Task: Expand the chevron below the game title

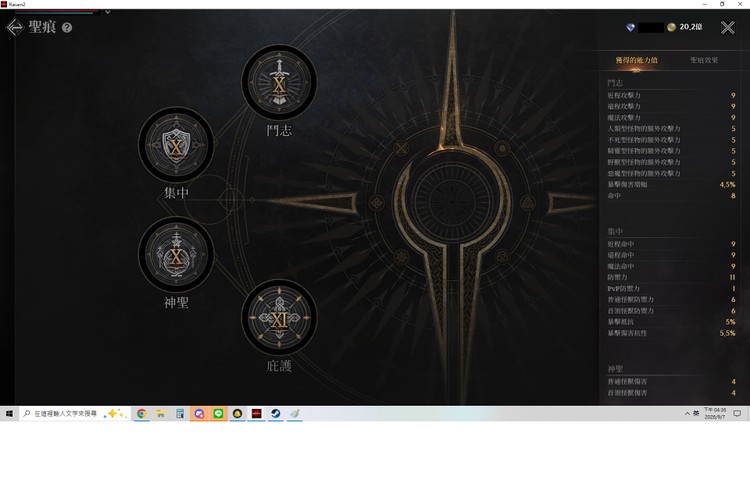Action: point(108,12)
